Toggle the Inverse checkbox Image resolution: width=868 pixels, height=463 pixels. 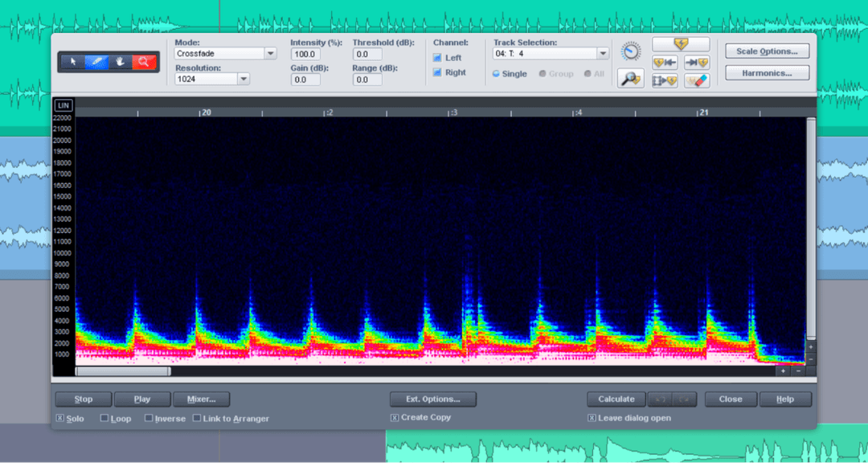pos(149,418)
